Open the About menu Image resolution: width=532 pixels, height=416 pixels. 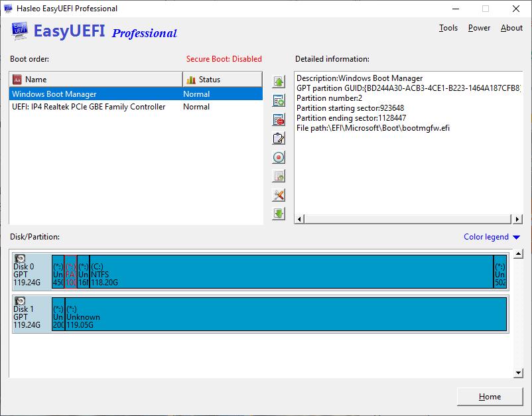pyautogui.click(x=511, y=28)
